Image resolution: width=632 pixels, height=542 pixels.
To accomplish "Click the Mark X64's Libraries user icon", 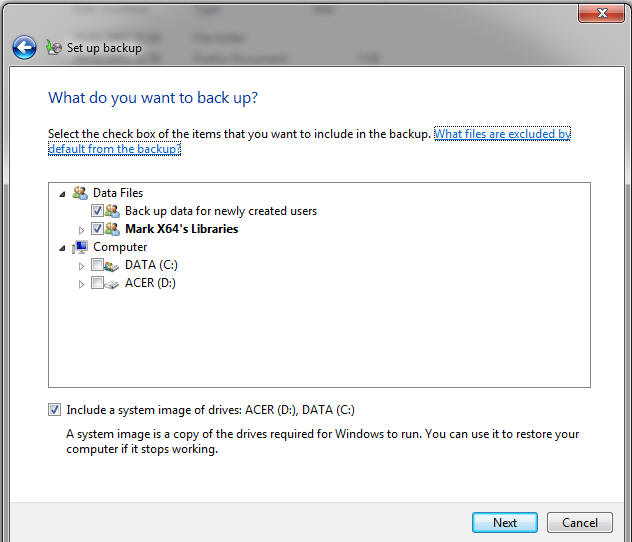I will (112, 229).
